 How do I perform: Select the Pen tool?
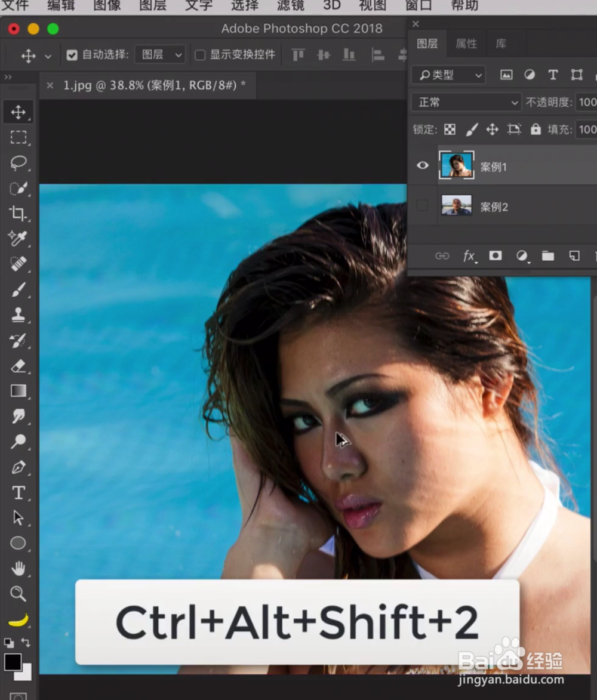(19, 467)
